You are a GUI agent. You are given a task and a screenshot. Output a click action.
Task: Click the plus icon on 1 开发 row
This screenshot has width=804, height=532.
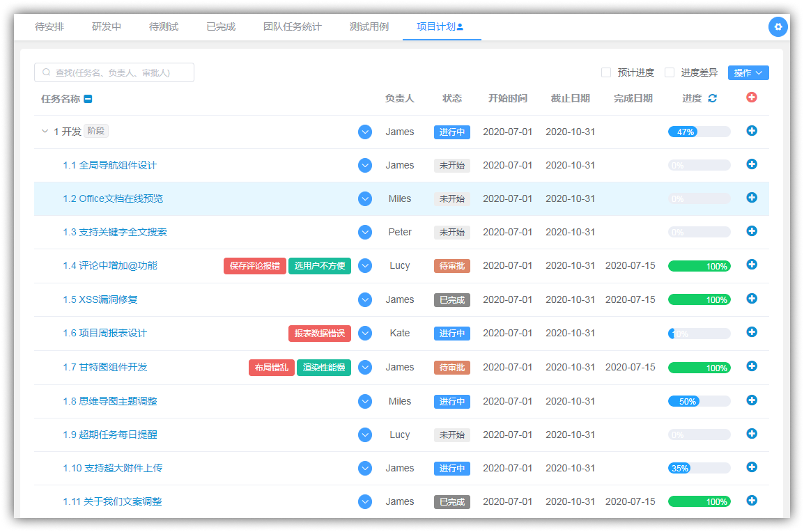[751, 131]
